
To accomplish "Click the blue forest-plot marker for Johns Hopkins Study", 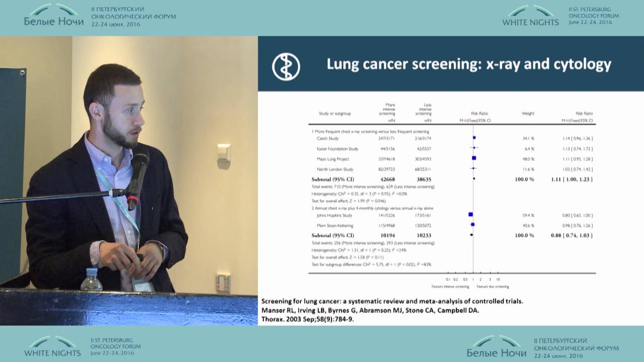I will 470,215.
